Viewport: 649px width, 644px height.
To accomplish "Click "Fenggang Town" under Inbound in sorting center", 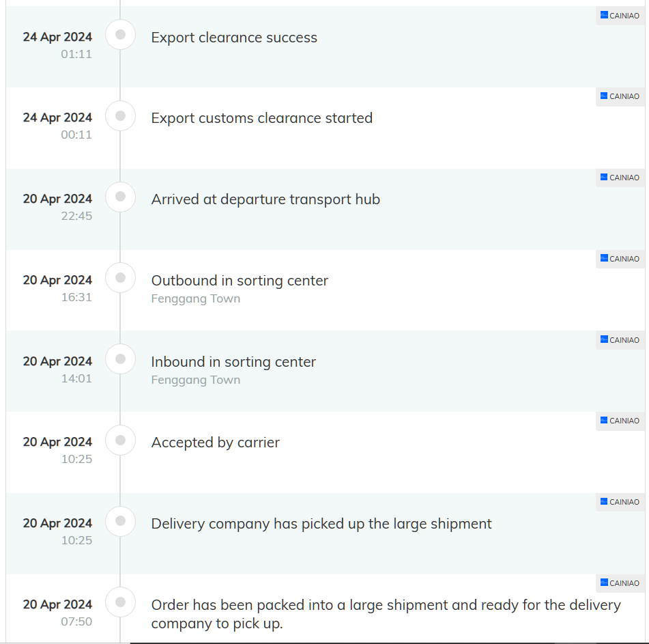I will click(196, 380).
